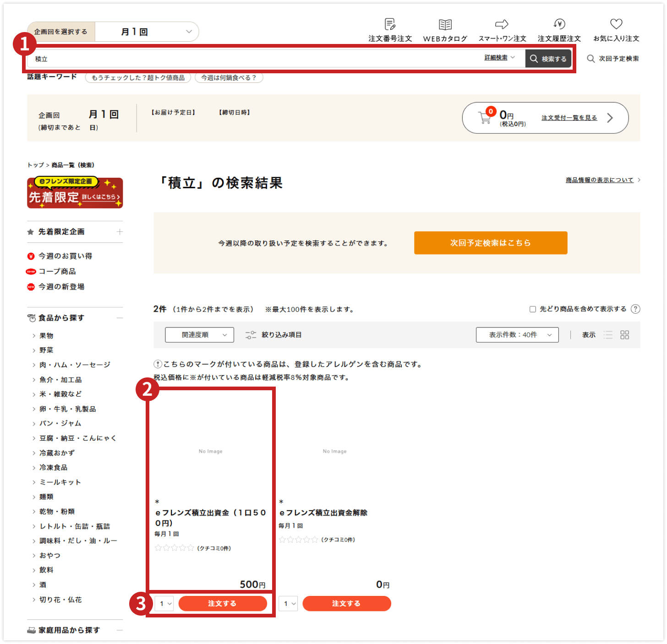Open the 月1回 plan selector dropdown
Viewport: 667px width, 644px height.
pyautogui.click(x=147, y=31)
